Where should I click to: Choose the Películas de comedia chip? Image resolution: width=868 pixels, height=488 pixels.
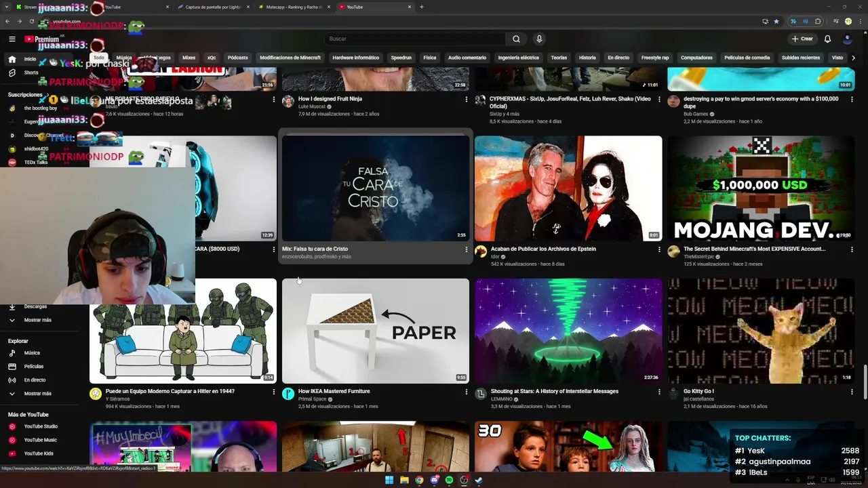coord(747,58)
